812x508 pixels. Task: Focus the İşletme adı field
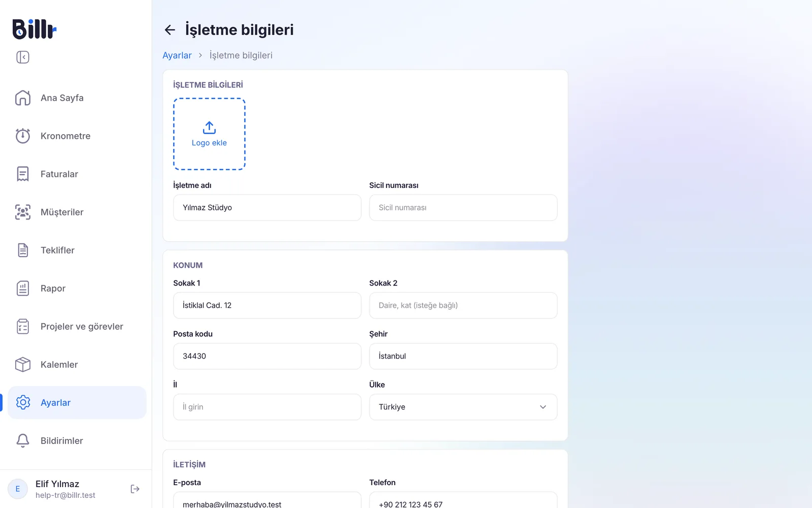click(267, 208)
